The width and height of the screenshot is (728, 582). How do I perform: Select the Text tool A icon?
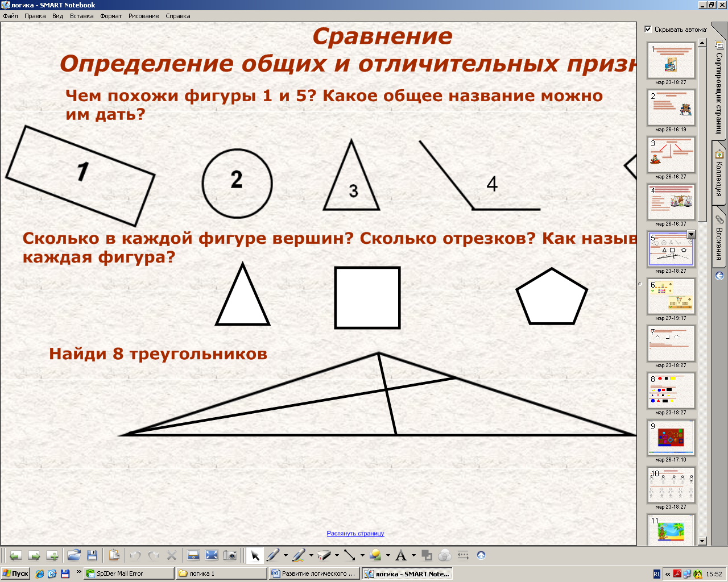[x=401, y=555]
